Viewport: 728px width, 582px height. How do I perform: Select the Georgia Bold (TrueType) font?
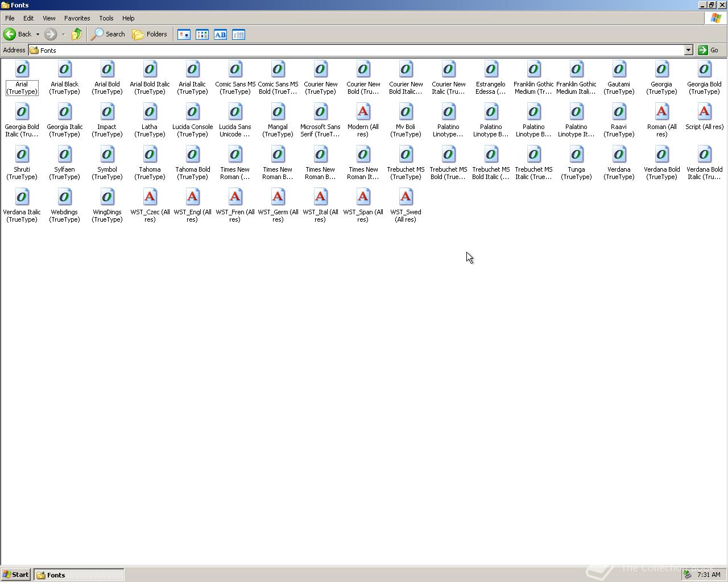click(704, 69)
